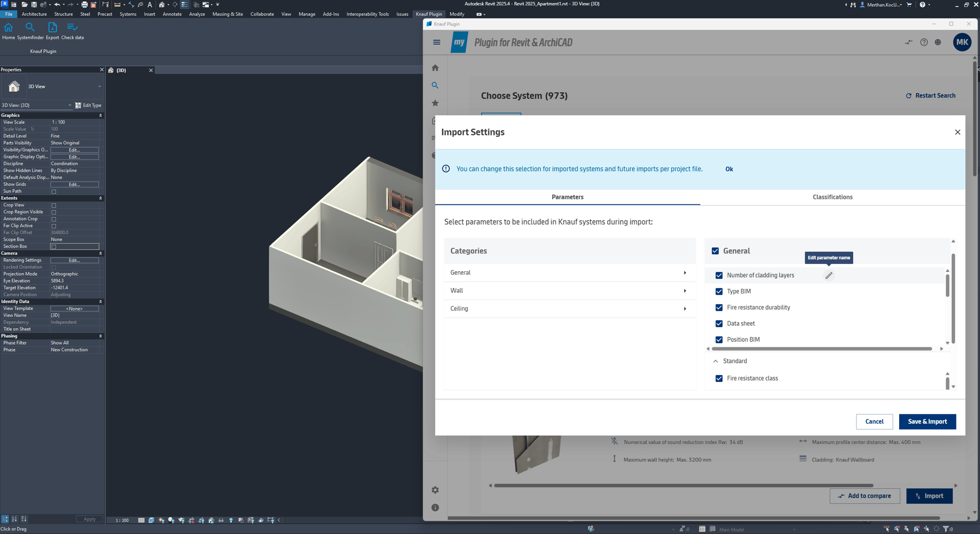Click the info icon in plugin sidebar
Image resolution: width=980 pixels, height=534 pixels.
(435, 508)
